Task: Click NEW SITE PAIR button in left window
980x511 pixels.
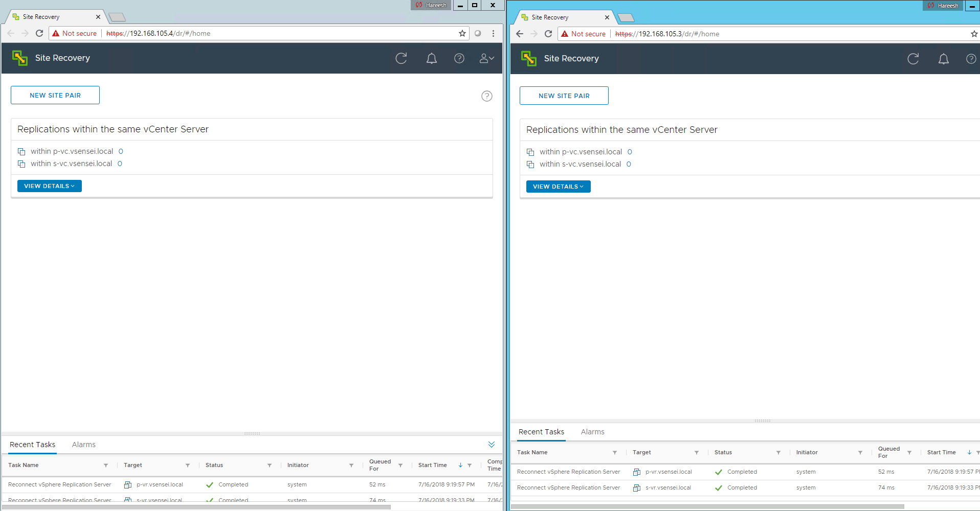Action: point(55,95)
